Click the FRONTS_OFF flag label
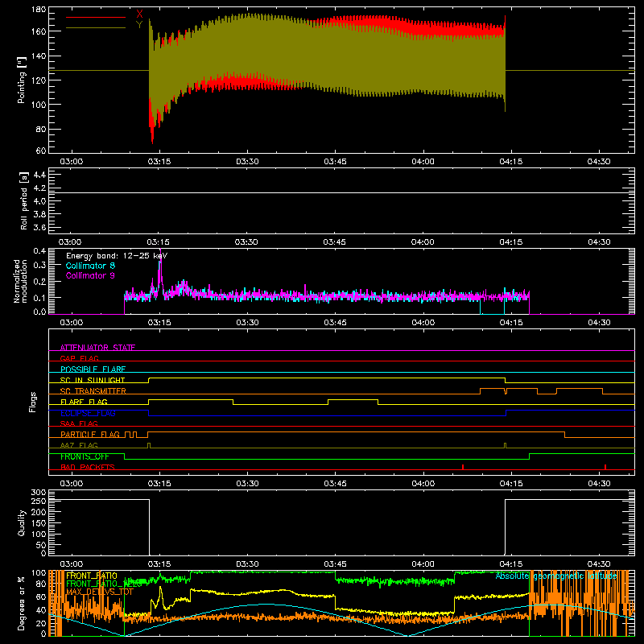Screen dimensions: 644x644 [85, 456]
